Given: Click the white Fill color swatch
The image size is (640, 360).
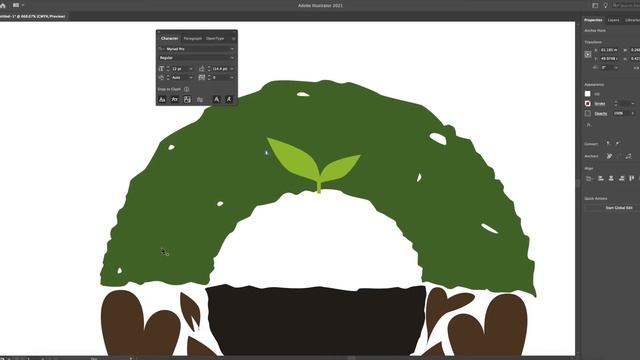Looking at the screenshot, I should (x=588, y=94).
